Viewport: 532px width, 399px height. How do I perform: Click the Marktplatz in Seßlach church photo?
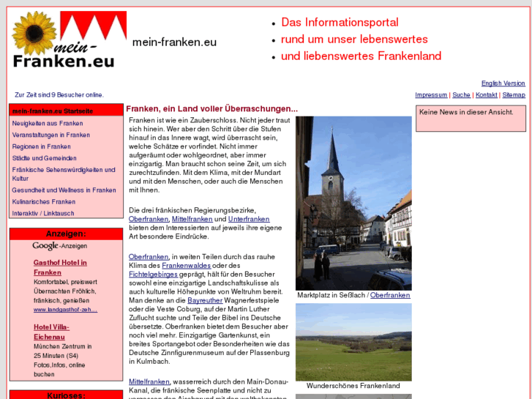click(353, 203)
